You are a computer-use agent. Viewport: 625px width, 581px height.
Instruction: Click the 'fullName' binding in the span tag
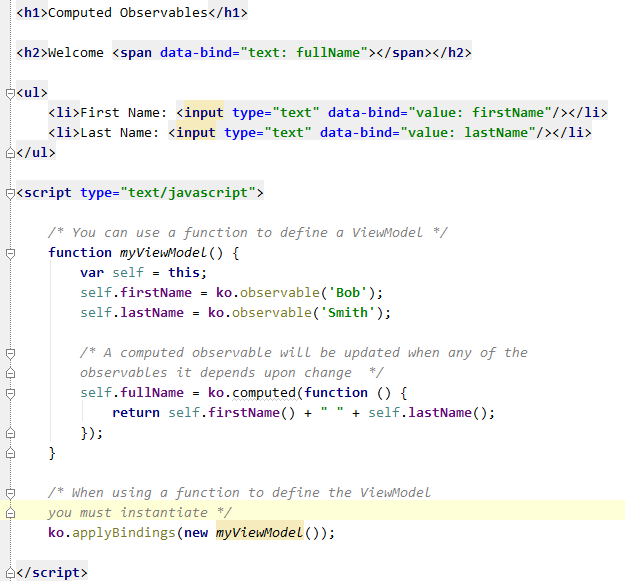pyautogui.click(x=328, y=53)
